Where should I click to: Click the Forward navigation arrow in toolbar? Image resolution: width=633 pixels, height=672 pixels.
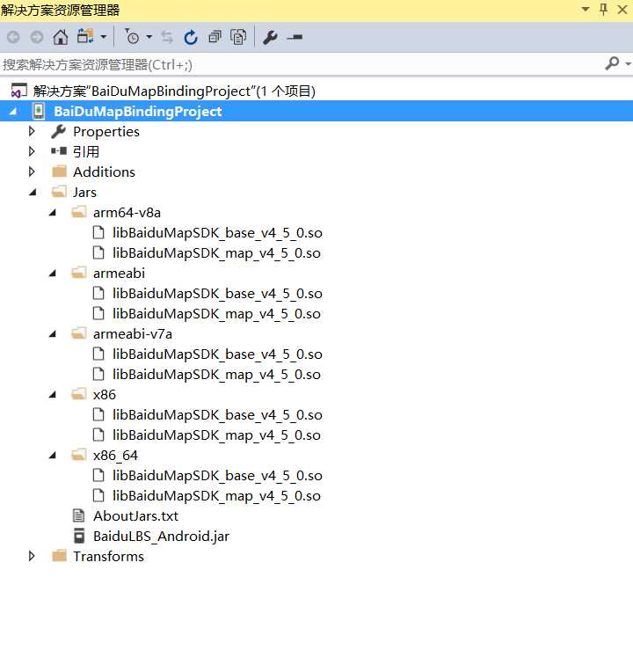pyautogui.click(x=37, y=37)
